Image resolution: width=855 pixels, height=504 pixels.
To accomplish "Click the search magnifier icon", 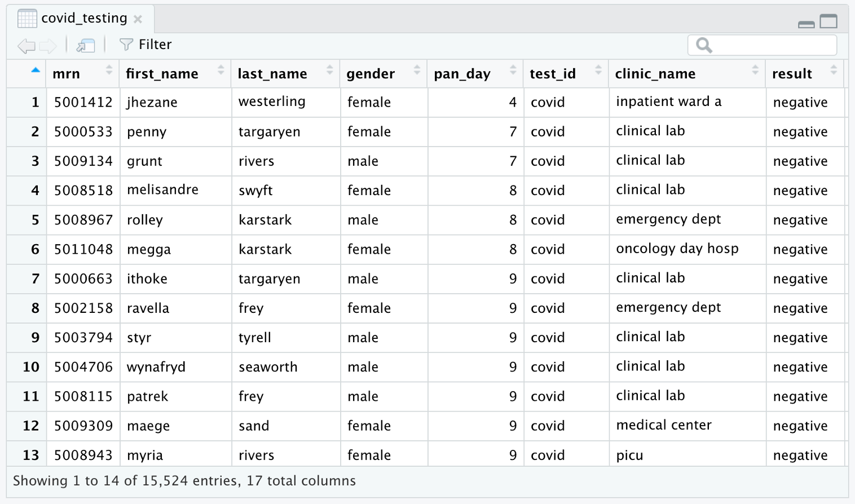I will 704,45.
